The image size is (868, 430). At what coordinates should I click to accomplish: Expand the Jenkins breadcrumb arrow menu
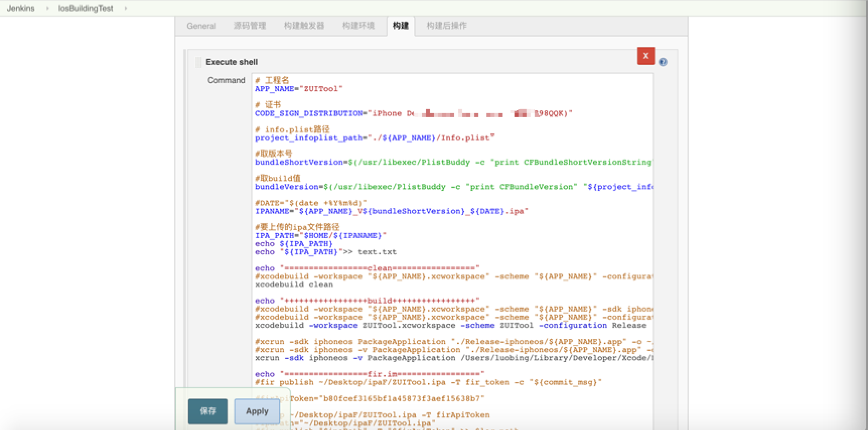(x=47, y=8)
